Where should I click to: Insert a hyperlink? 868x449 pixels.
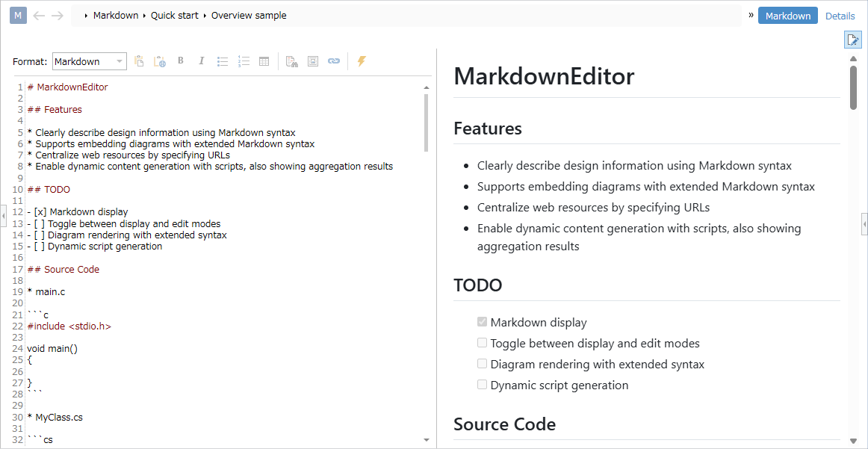point(333,61)
